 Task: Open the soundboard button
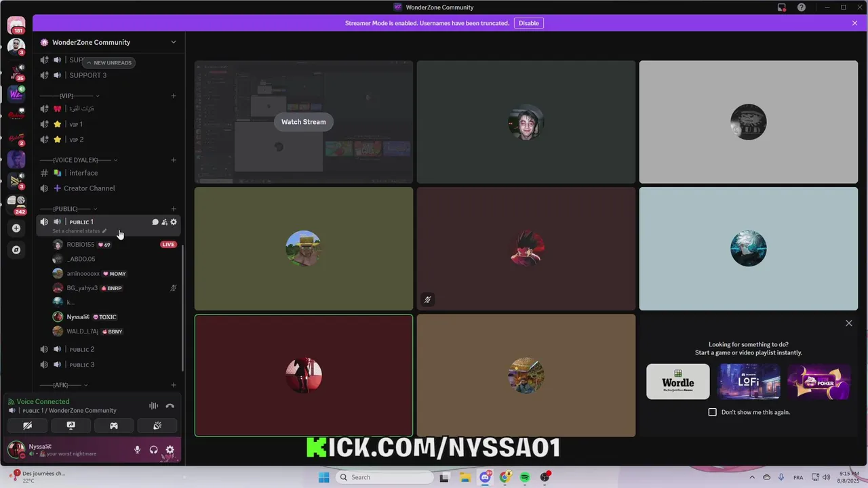point(157,426)
